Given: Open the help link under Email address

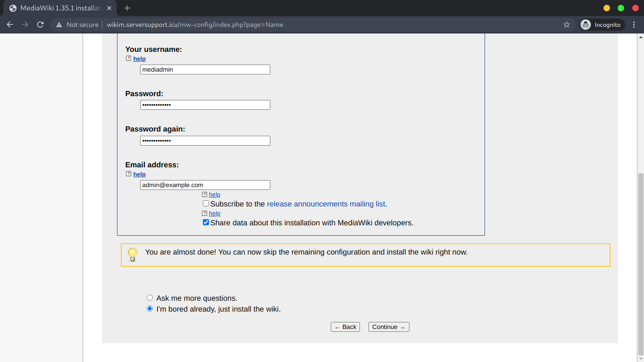Looking at the screenshot, I should 139,174.
